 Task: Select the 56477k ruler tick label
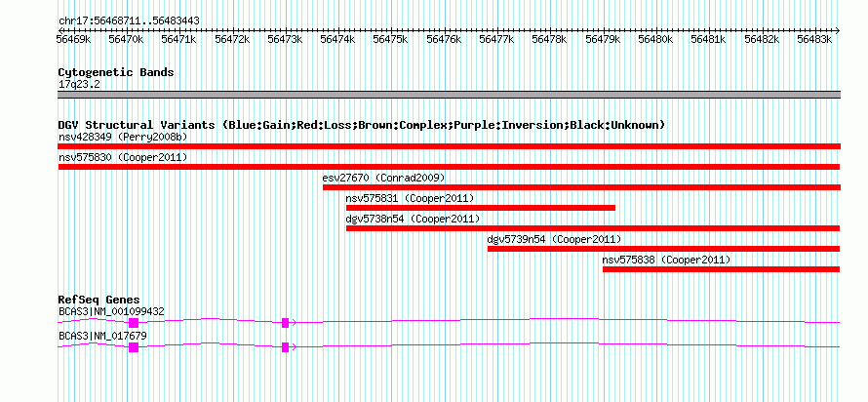[497, 39]
